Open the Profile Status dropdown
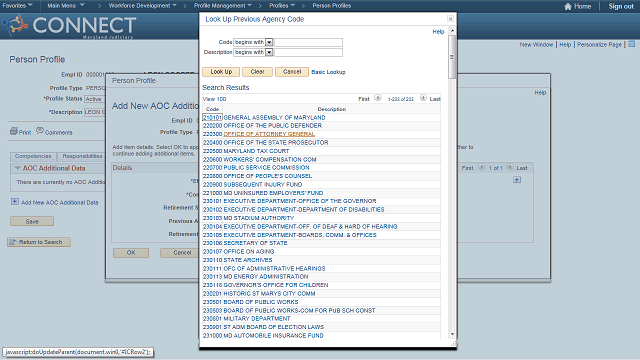The height and width of the screenshot is (360, 640). coord(94,99)
